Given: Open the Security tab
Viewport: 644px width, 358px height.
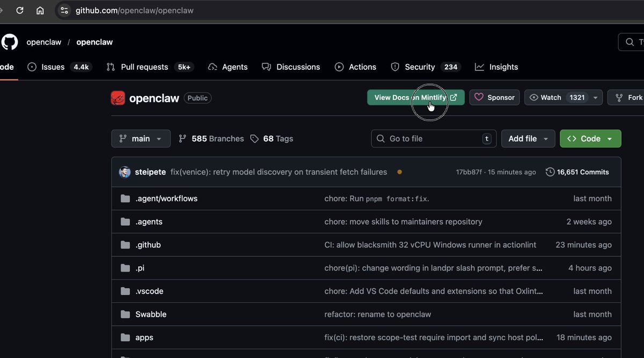Looking at the screenshot, I should [x=425, y=67].
